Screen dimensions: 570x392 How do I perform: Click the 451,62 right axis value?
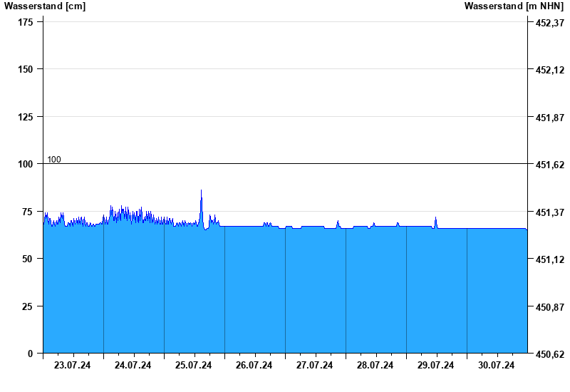pyautogui.click(x=550, y=165)
